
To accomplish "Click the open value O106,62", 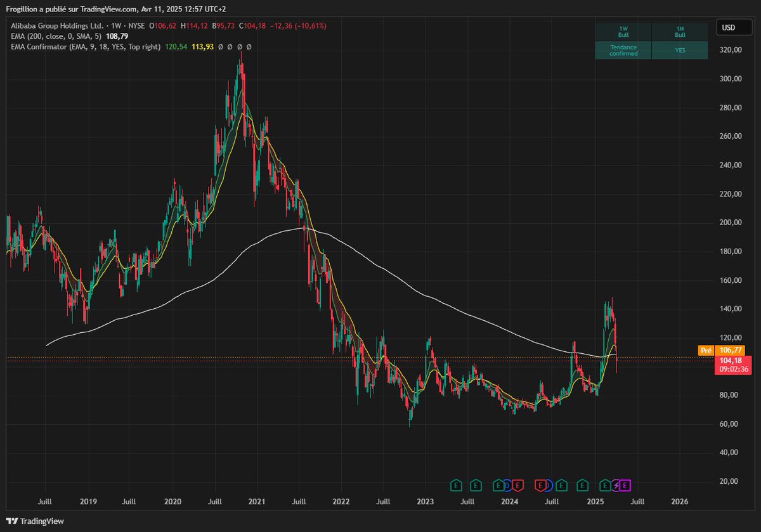I will (164, 25).
